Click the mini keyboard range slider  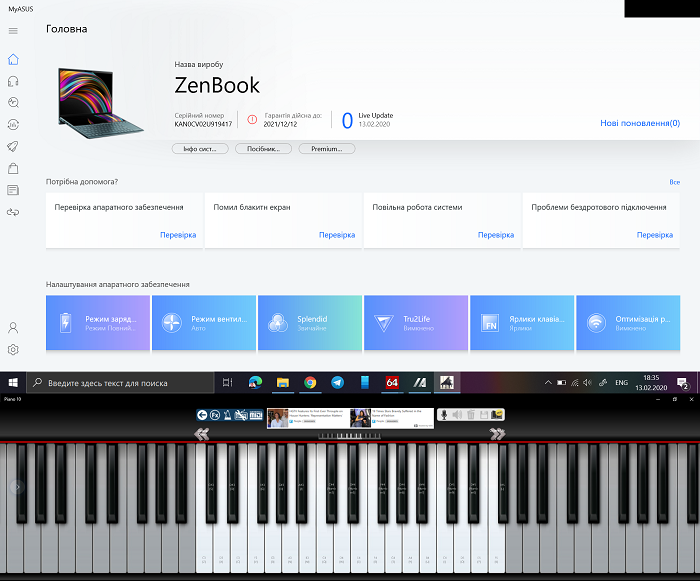coord(349,436)
